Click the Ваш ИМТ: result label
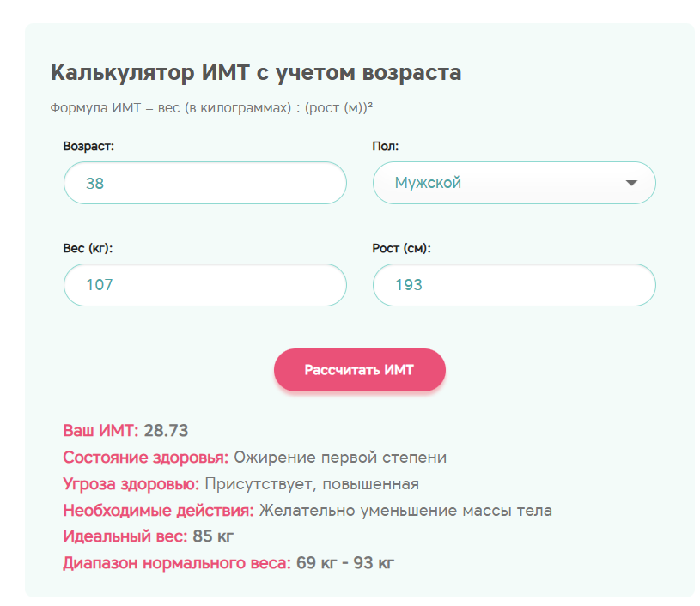 tap(100, 431)
